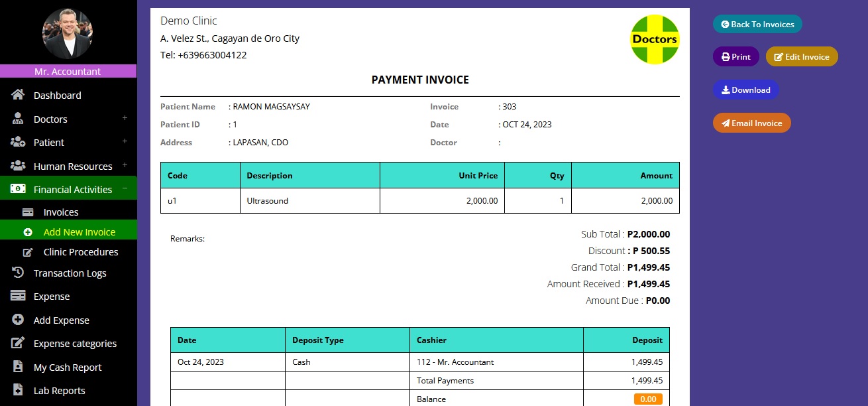The width and height of the screenshot is (868, 406).
Task: Go back using Back To Invoices button
Action: click(757, 24)
